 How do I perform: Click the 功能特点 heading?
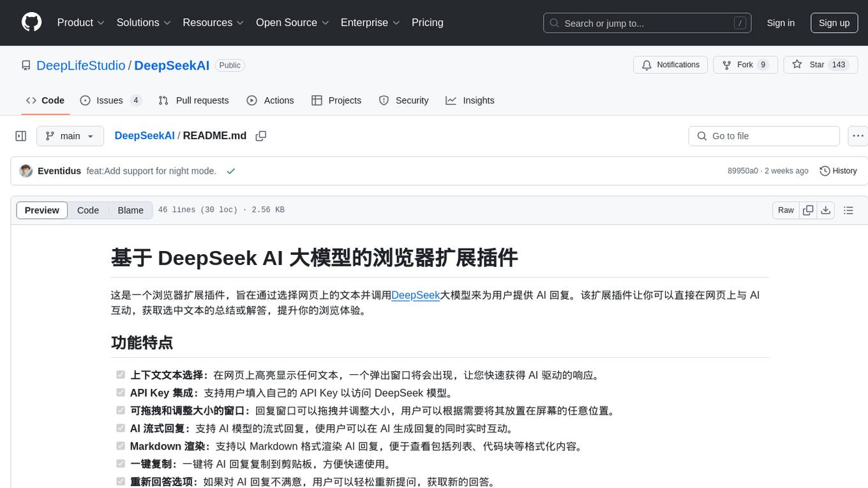pyautogui.click(x=142, y=342)
